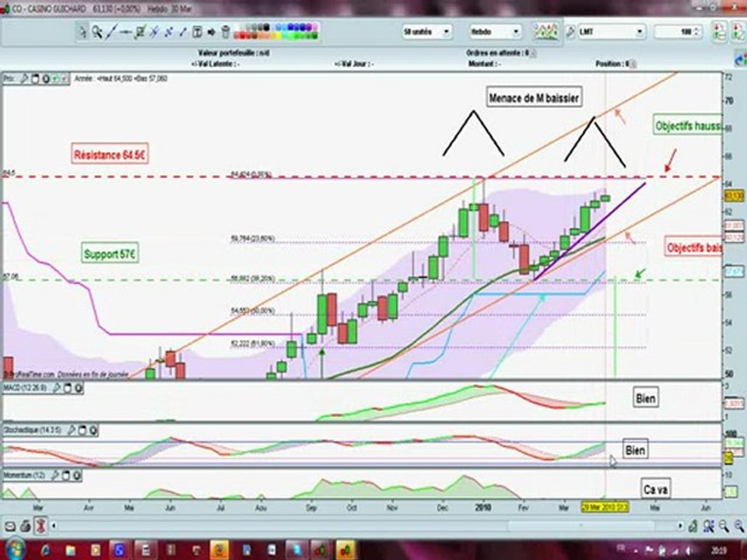The height and width of the screenshot is (560, 747).
Task: Open Price panel wrench settings
Action: tap(24, 79)
